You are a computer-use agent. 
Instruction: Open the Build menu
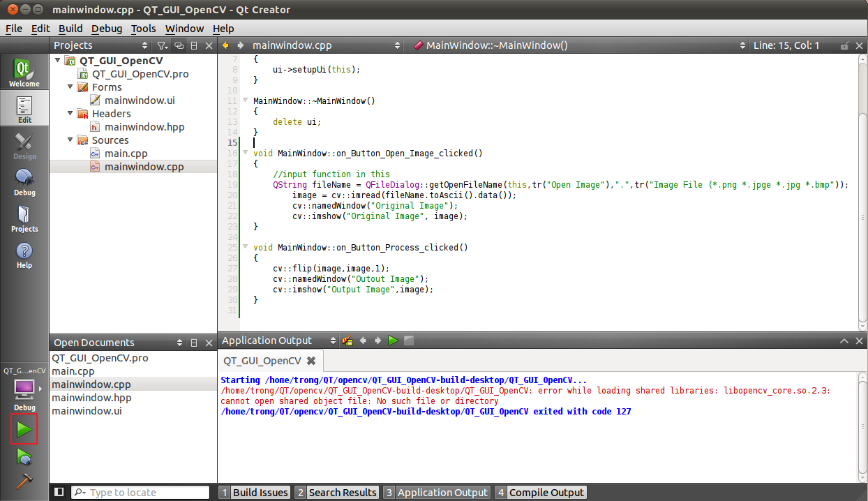coord(70,29)
